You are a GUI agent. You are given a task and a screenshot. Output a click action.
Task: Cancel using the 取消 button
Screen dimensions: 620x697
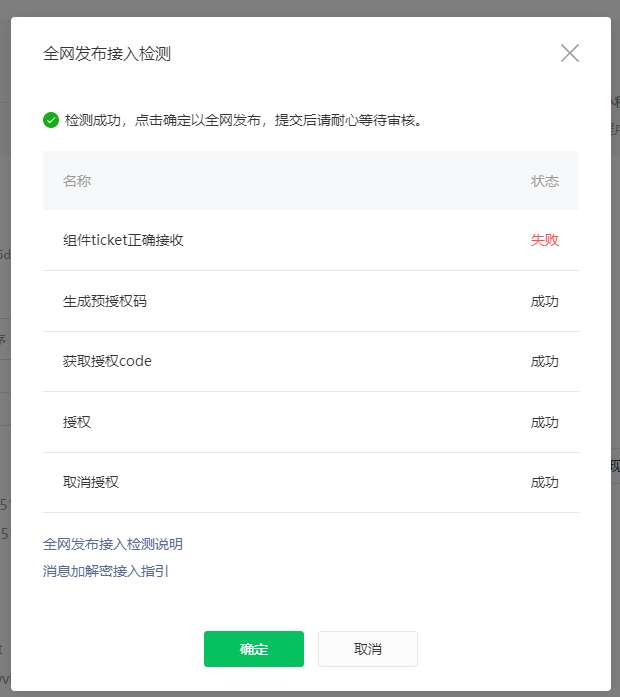tap(368, 649)
